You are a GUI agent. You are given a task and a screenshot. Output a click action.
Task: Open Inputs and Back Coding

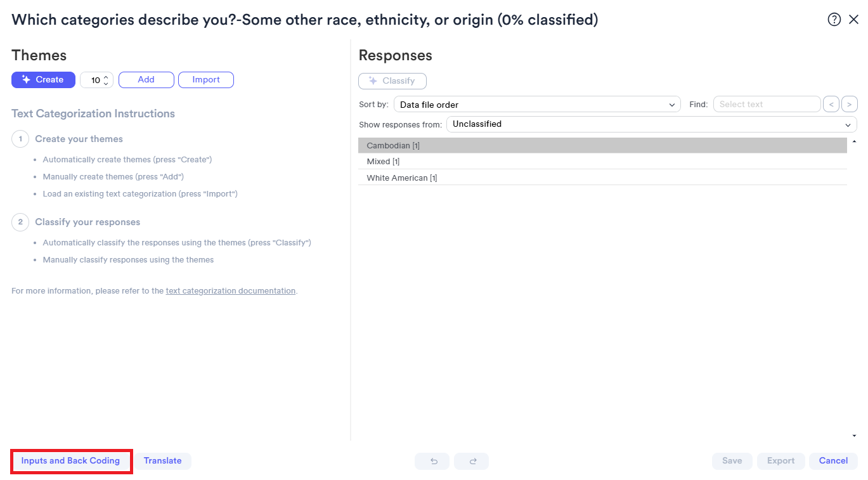pyautogui.click(x=70, y=461)
